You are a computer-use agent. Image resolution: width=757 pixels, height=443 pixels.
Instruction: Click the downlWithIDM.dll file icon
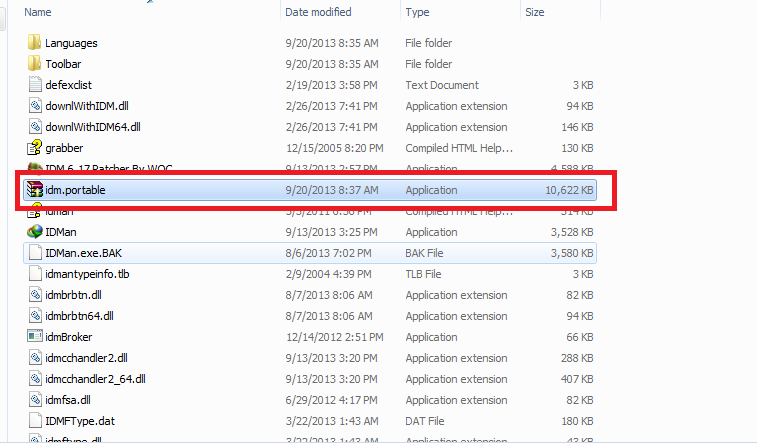tap(35, 105)
